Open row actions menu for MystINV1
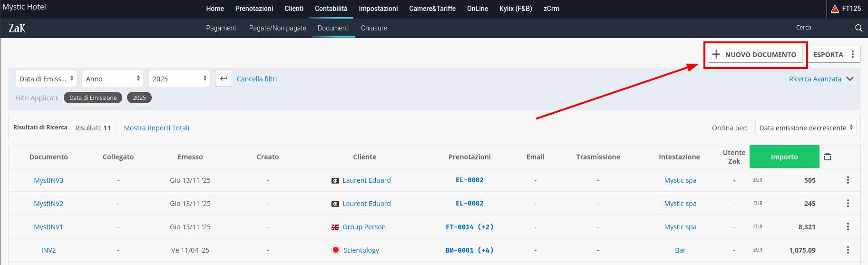The image size is (868, 265). 848,227
